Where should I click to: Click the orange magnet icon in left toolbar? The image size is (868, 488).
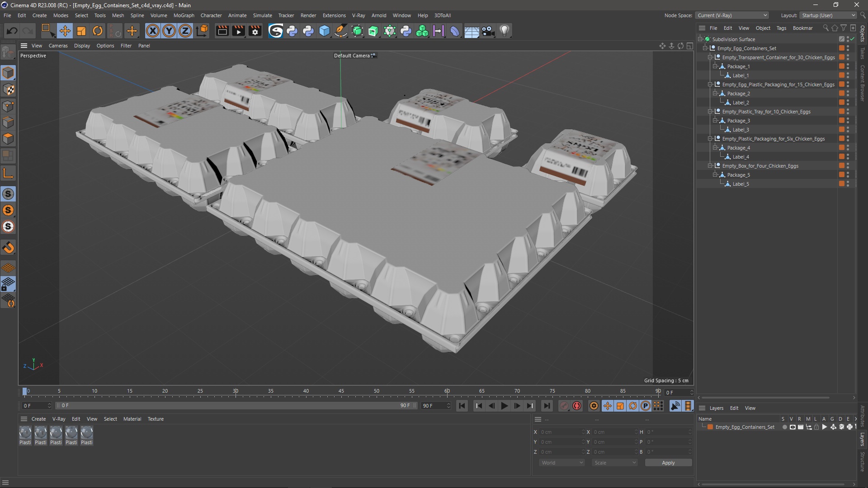point(8,248)
